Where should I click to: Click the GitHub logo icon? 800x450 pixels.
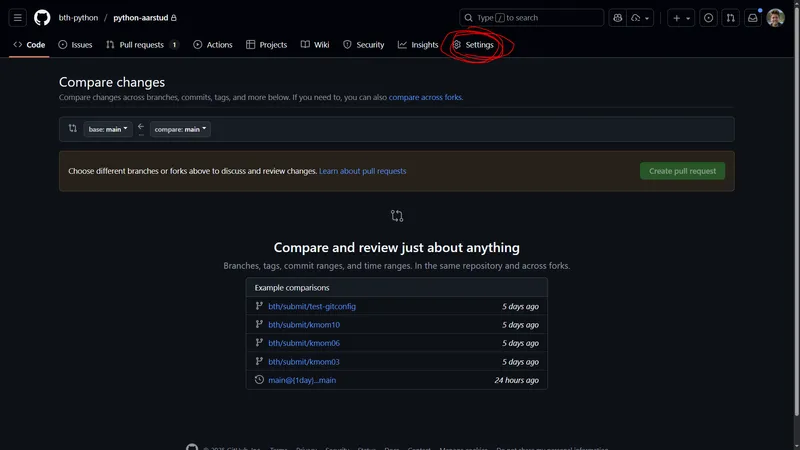coord(42,18)
